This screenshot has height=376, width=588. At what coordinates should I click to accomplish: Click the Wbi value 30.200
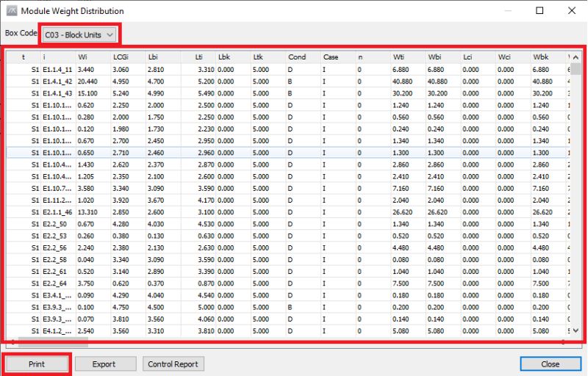437,93
